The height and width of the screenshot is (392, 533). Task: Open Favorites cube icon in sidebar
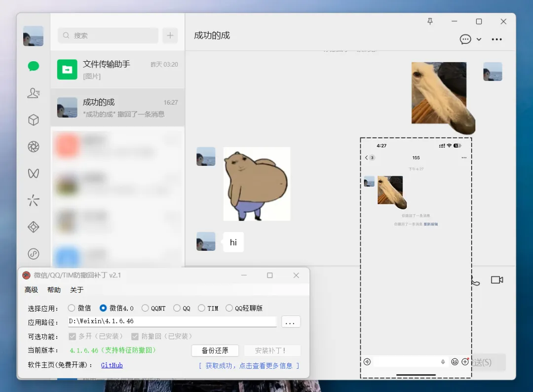(x=34, y=120)
